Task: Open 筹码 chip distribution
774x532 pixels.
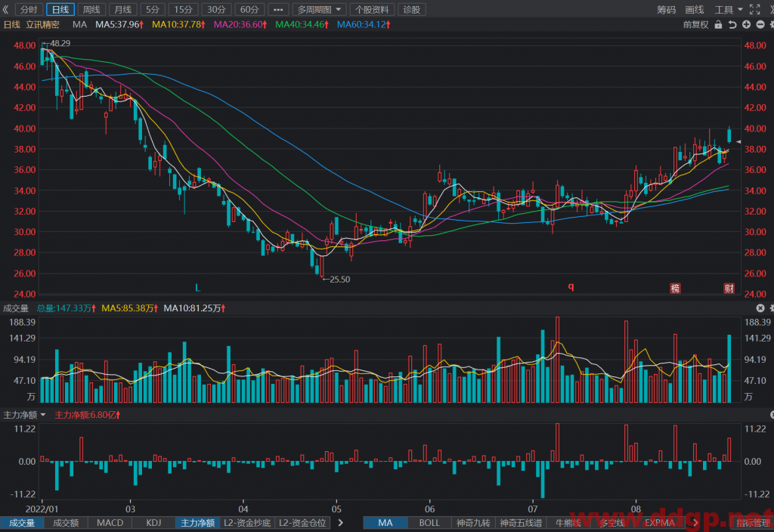Action: point(666,9)
